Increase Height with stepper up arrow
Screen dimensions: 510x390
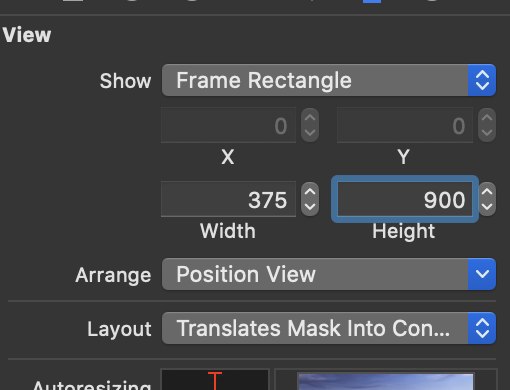tap(487, 192)
